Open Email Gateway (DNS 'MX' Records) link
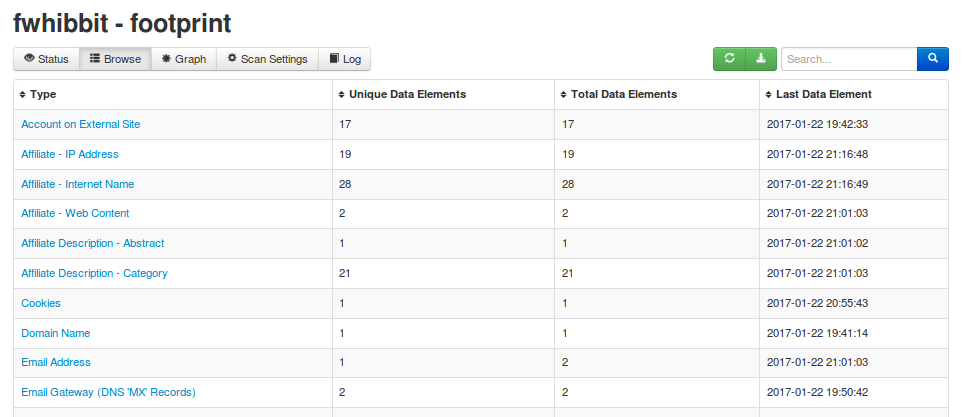Screen dimensions: 969x417 click(x=108, y=392)
